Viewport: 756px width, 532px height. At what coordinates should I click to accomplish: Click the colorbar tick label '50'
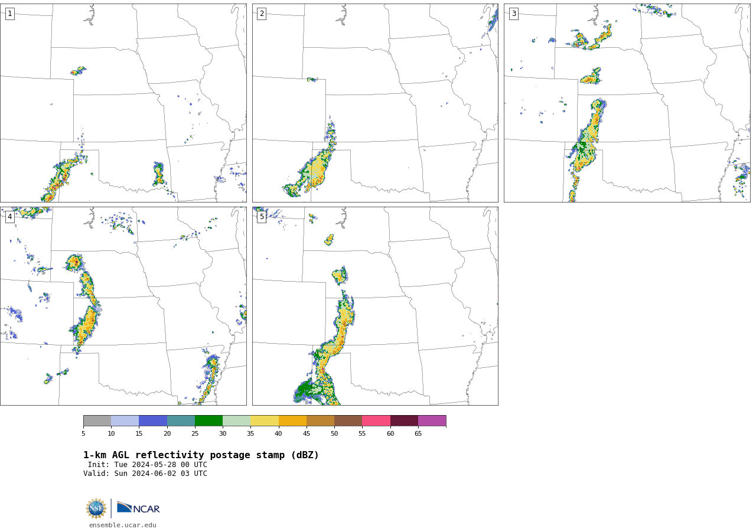tap(334, 434)
